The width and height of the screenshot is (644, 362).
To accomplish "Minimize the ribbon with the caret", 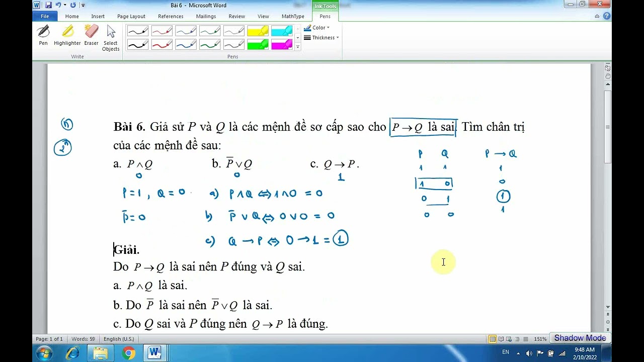I will tap(597, 16).
